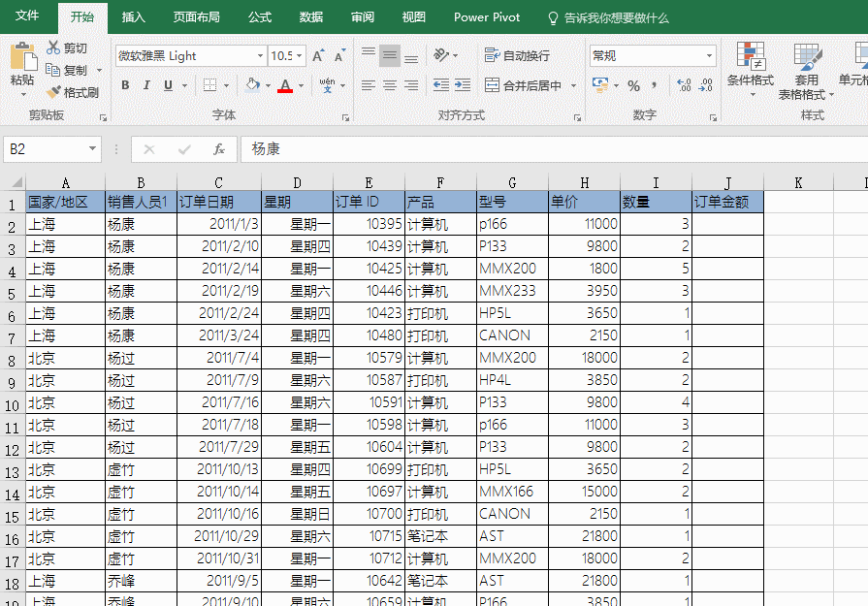
Task: Click the percent style icon
Action: click(633, 85)
